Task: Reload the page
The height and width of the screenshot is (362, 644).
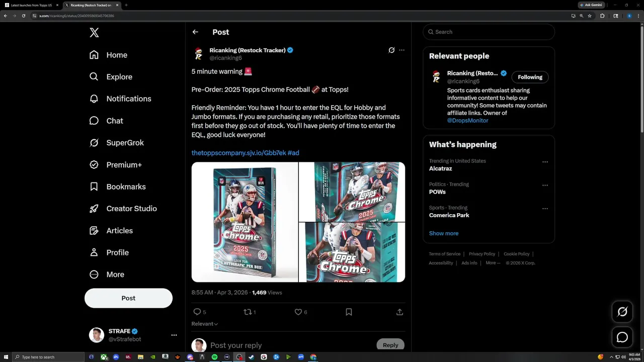Action: click(x=23, y=16)
